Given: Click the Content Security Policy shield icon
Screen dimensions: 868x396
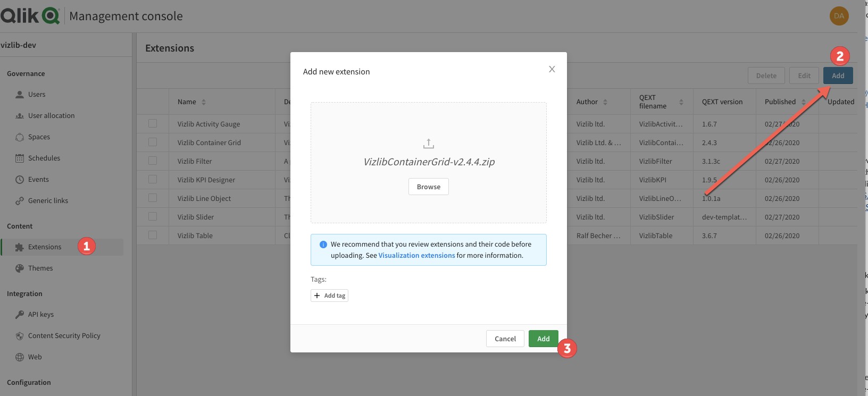Looking at the screenshot, I should [x=20, y=336].
